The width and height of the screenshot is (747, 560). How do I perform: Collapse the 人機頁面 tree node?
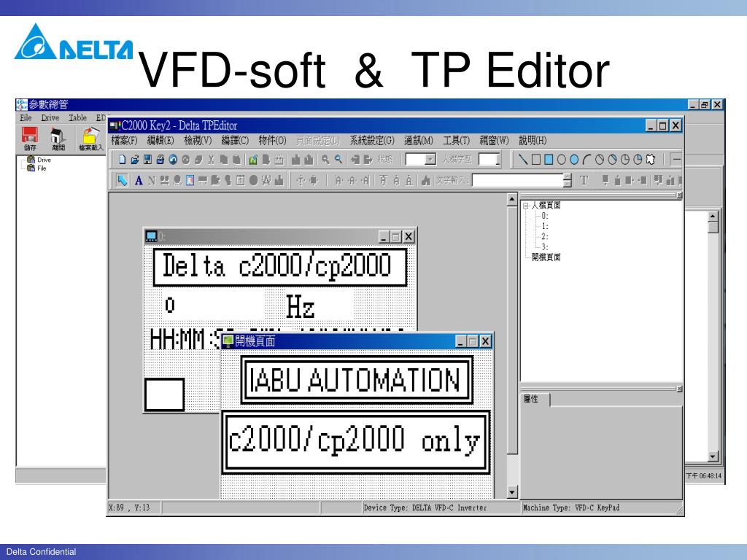526,206
